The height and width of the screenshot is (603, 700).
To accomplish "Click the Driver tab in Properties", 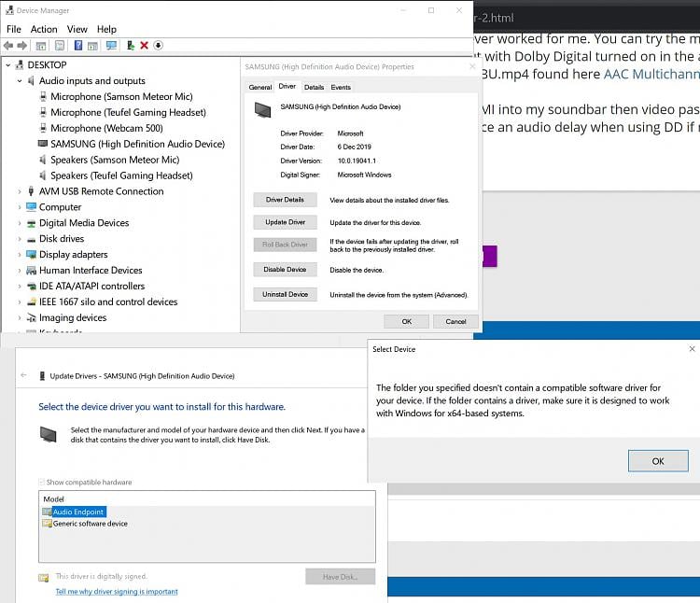I will (x=287, y=86).
